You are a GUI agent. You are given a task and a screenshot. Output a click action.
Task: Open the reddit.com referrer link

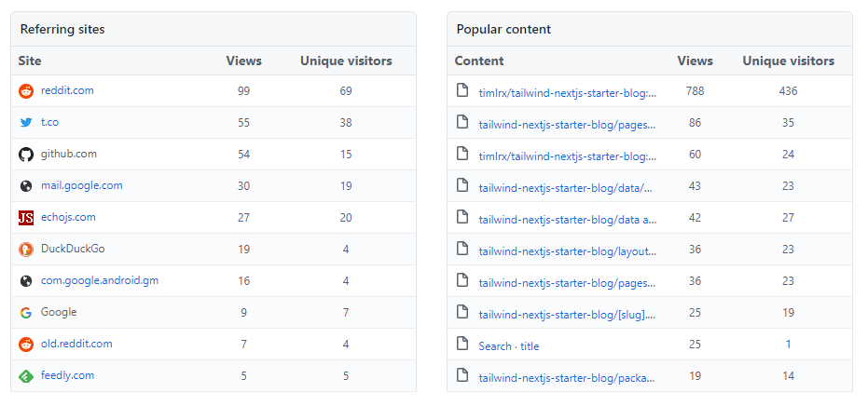(x=67, y=91)
